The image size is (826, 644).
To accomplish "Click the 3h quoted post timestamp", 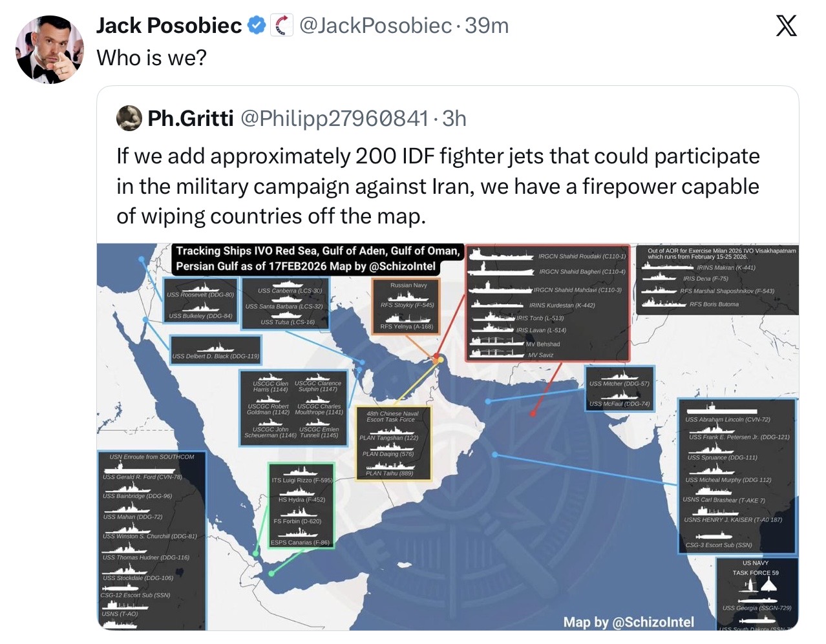I will [x=454, y=118].
